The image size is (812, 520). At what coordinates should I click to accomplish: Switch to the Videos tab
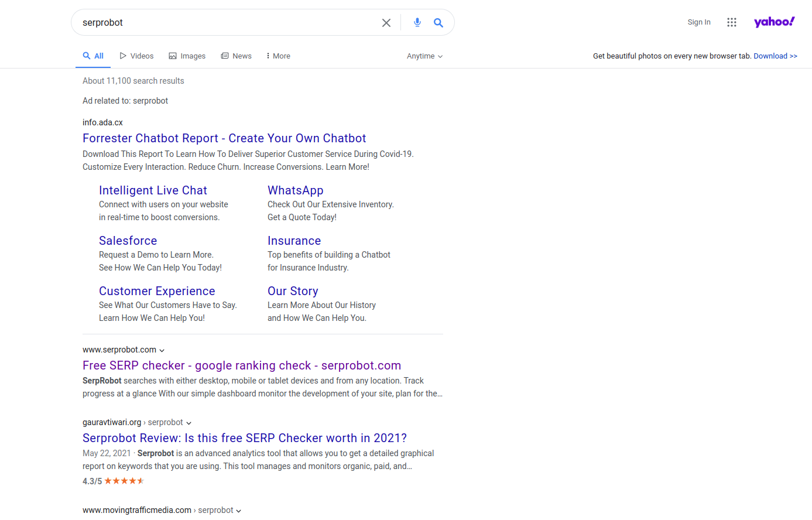[136, 56]
